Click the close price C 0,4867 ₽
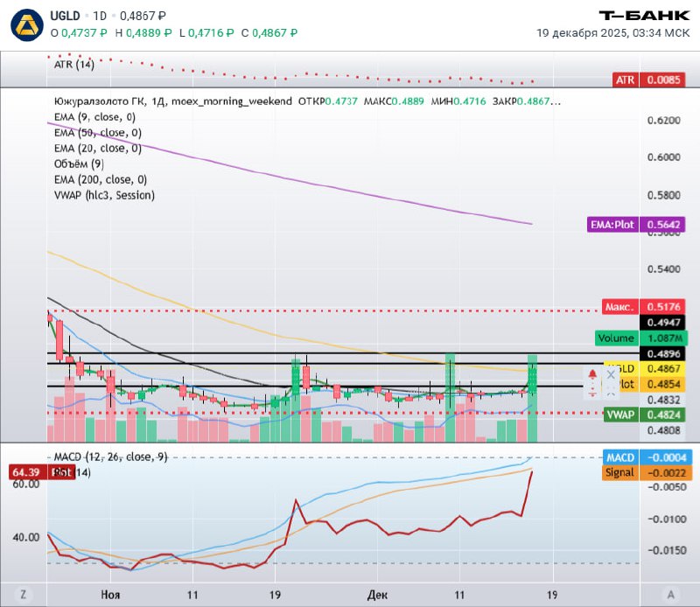The height and width of the screenshot is (607, 700). pos(269,32)
